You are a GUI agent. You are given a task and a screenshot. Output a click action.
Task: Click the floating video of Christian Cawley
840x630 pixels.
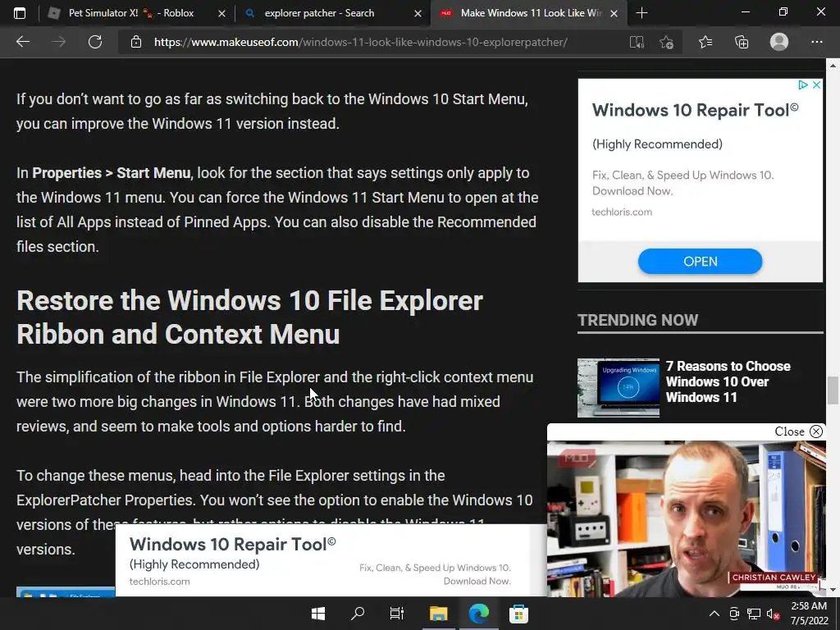coord(687,518)
